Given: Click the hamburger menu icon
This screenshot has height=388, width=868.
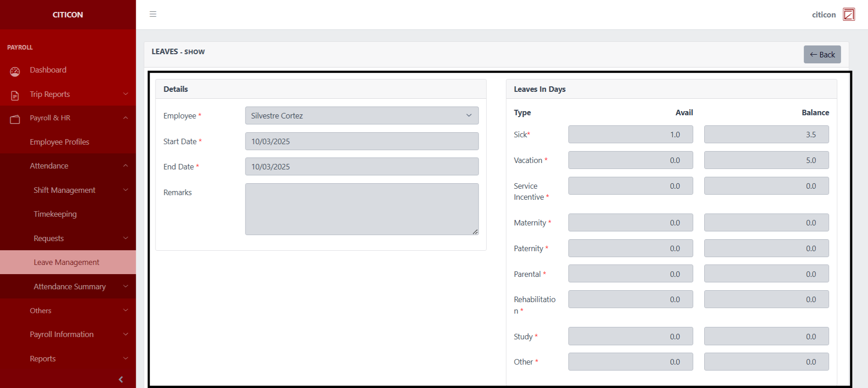Looking at the screenshot, I should click(x=153, y=14).
